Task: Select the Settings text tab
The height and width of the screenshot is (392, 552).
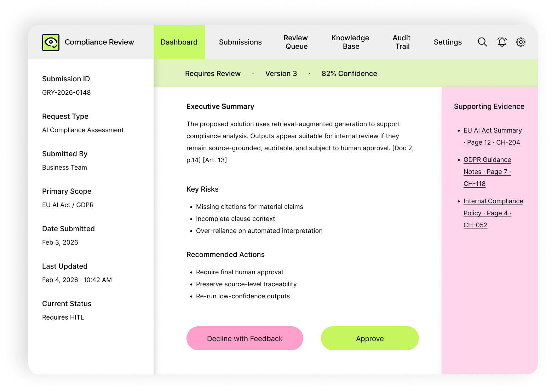Action: coord(448,42)
